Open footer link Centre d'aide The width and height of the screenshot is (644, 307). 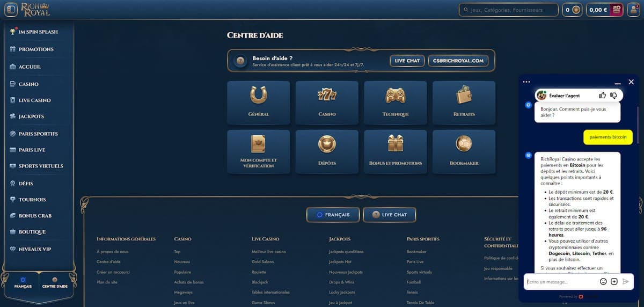click(x=108, y=262)
